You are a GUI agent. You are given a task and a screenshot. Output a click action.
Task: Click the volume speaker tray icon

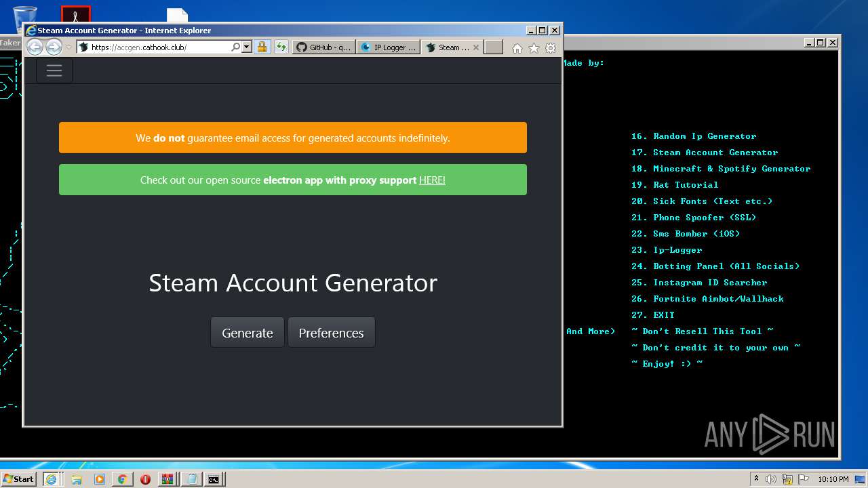pyautogui.click(x=771, y=479)
